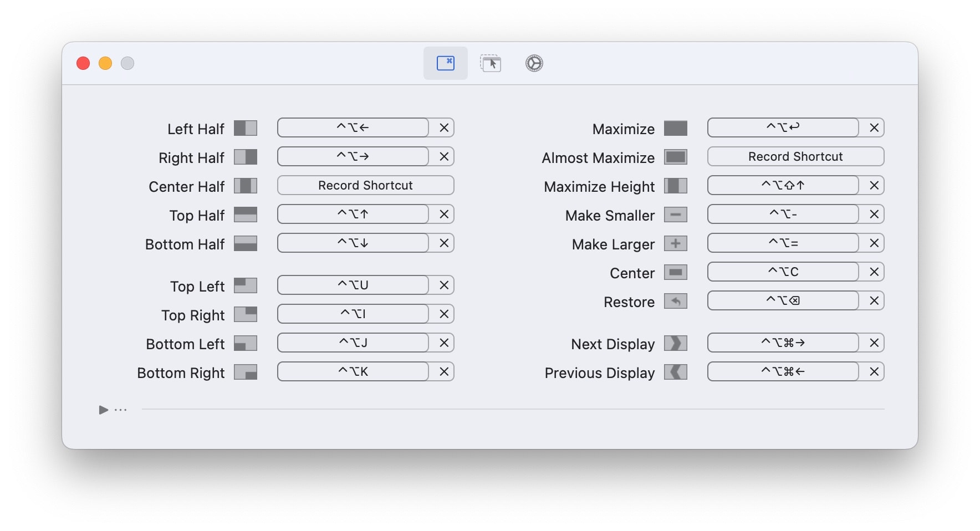This screenshot has width=980, height=531.
Task: Click the Restore arrow icon
Action: (675, 302)
